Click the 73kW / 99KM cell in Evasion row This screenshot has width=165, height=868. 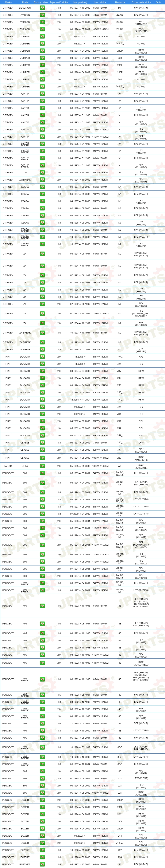[x=100, y=15]
